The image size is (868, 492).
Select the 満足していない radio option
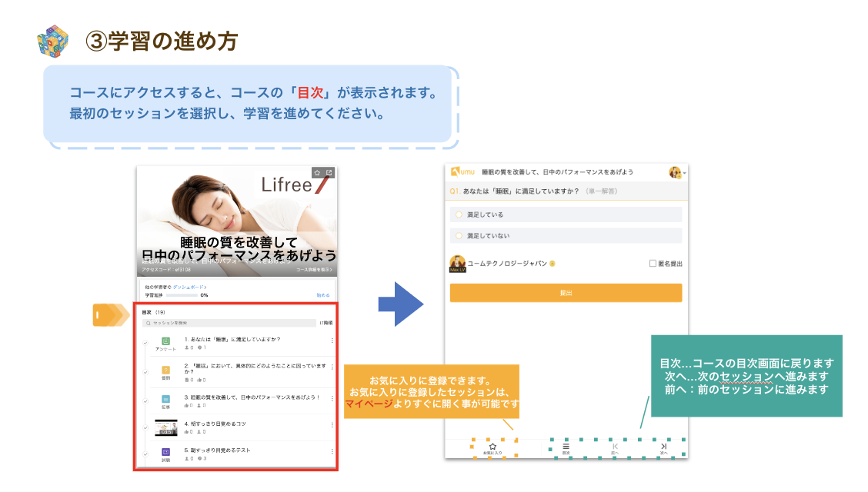[459, 235]
